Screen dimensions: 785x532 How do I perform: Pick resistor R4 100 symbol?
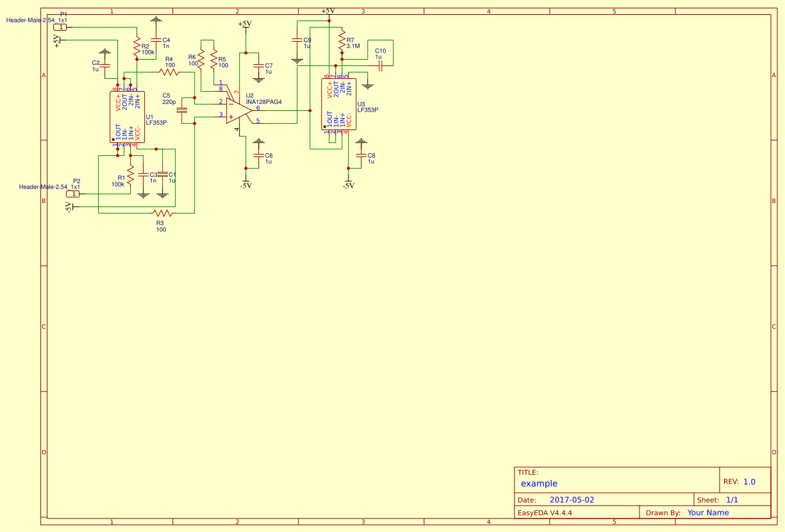(x=169, y=72)
